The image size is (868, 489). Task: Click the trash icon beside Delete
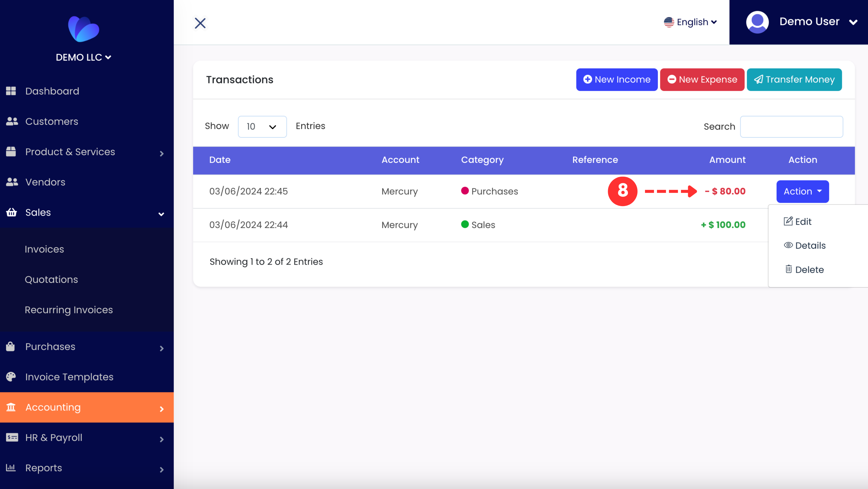point(789,269)
